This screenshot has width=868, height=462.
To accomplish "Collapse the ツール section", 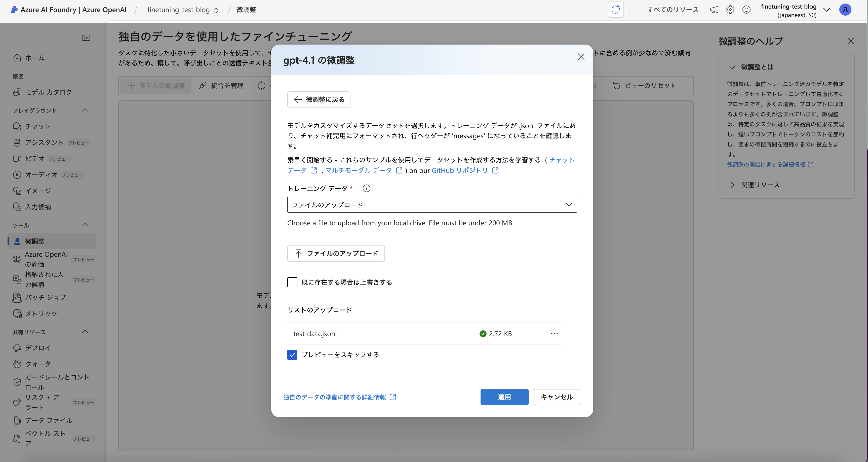I will point(85,225).
